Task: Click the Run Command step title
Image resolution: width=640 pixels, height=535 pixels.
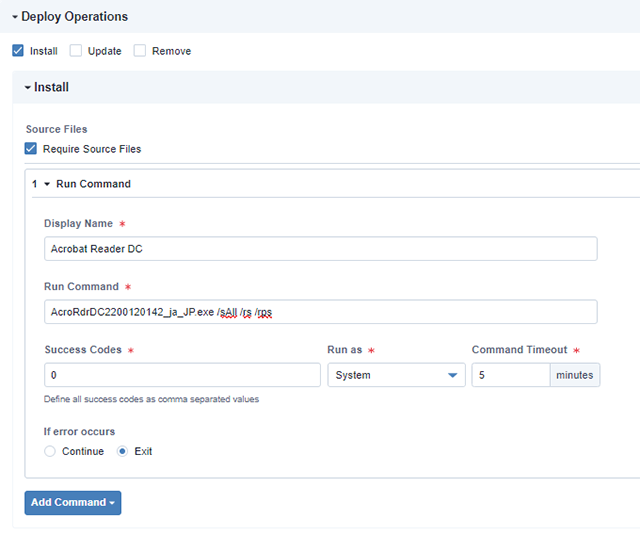Action: click(93, 184)
